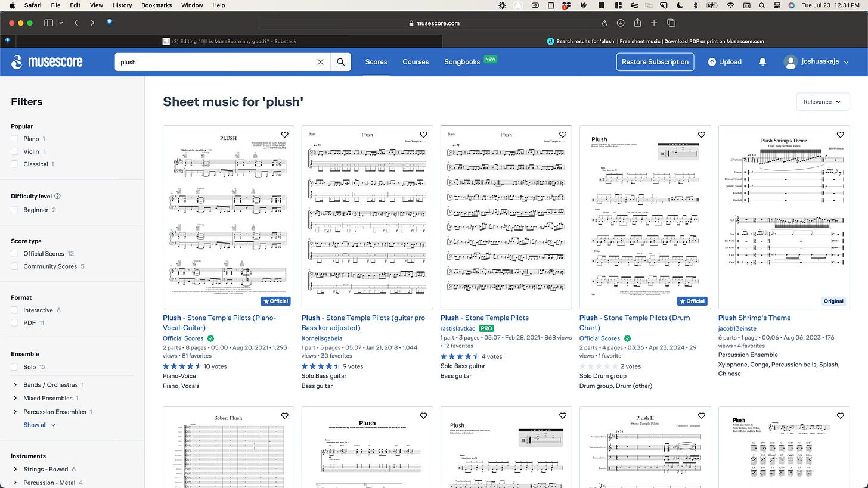
Task: Open Safari sidebar options chevron
Action: (61, 23)
